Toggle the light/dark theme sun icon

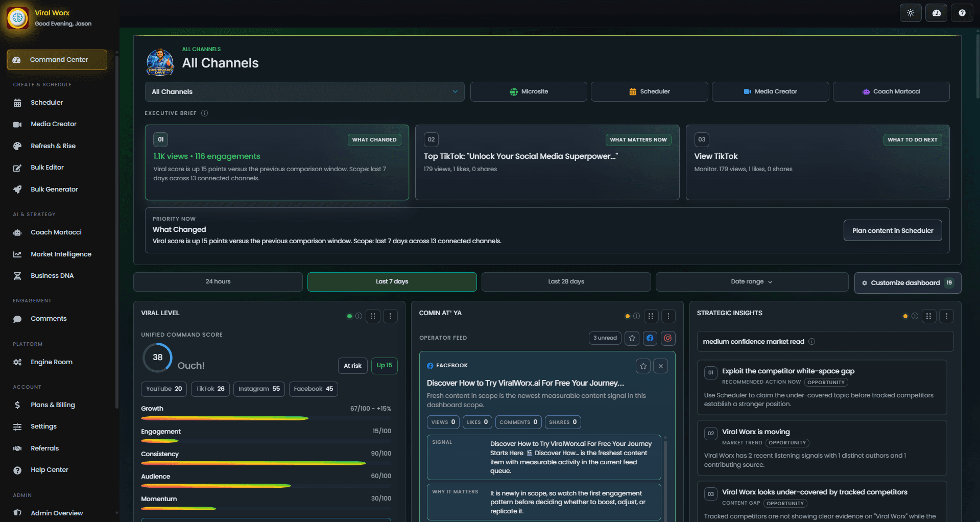tap(911, 13)
